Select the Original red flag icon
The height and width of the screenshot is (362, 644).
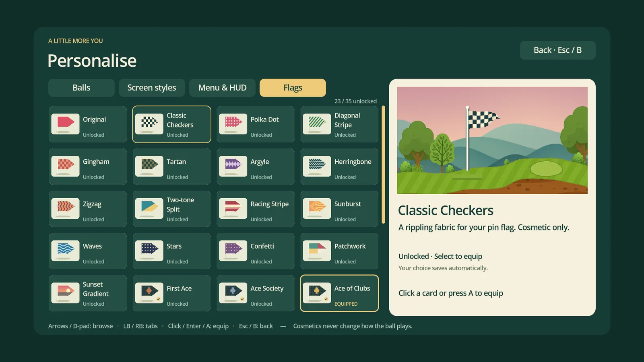[x=65, y=124]
